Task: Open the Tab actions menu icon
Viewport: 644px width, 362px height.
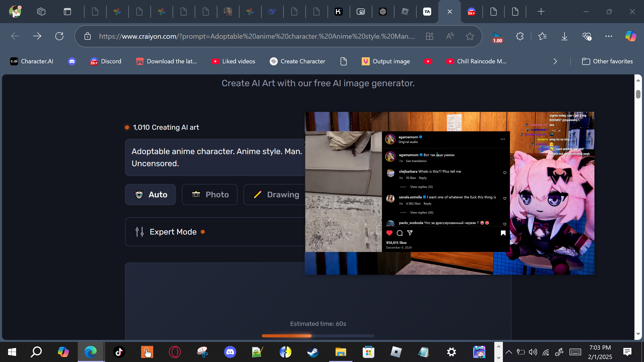Action: click(x=67, y=12)
